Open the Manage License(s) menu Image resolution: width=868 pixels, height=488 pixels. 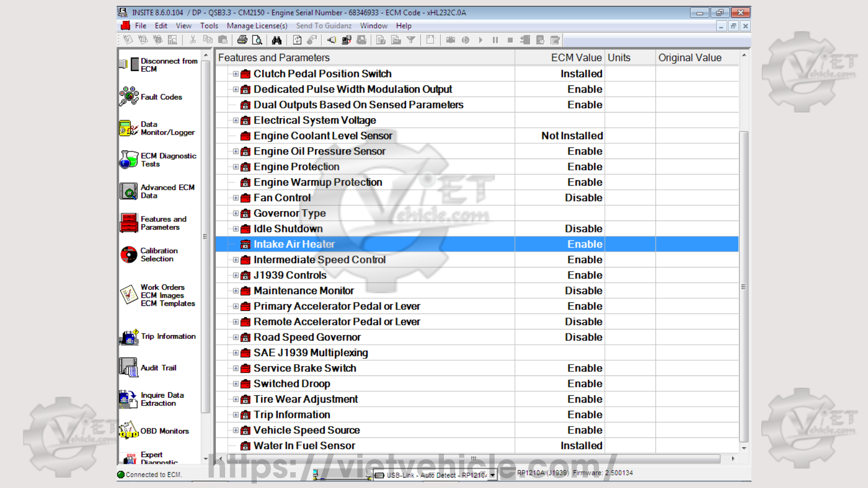pos(257,26)
